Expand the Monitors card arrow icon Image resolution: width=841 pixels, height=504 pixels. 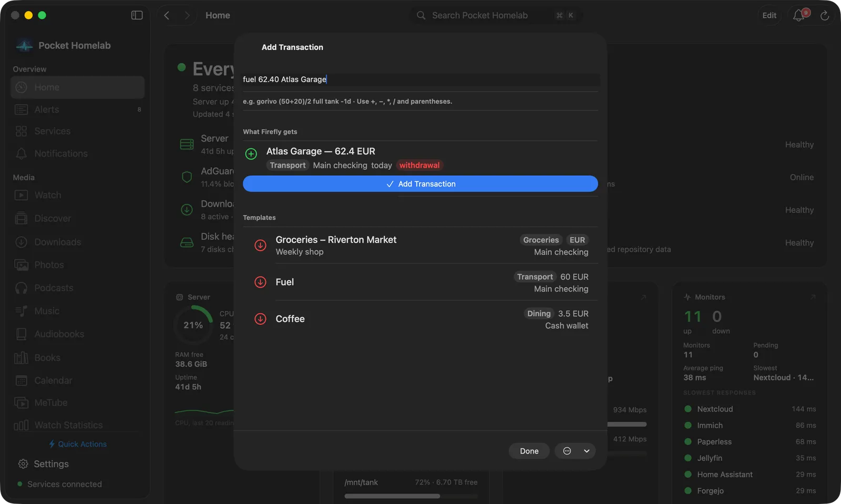pyautogui.click(x=813, y=297)
